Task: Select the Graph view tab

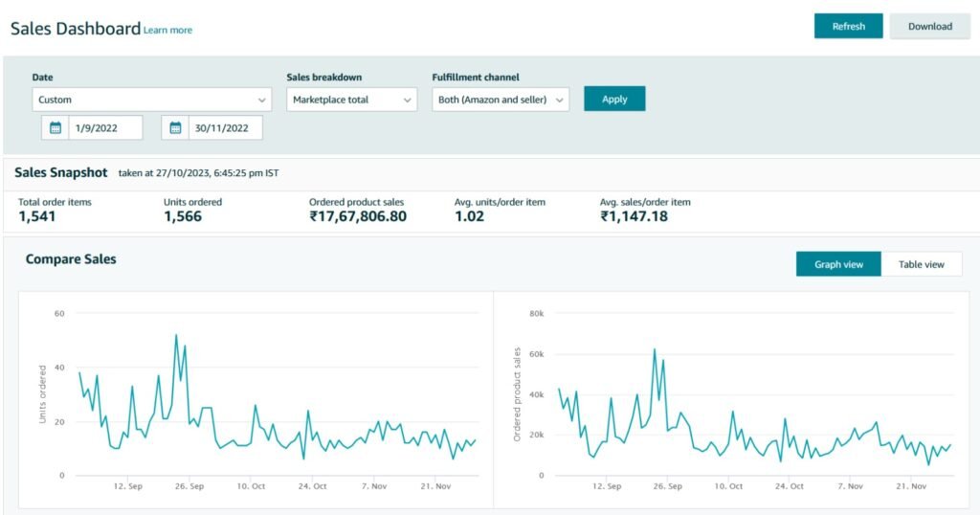Action: pos(838,264)
